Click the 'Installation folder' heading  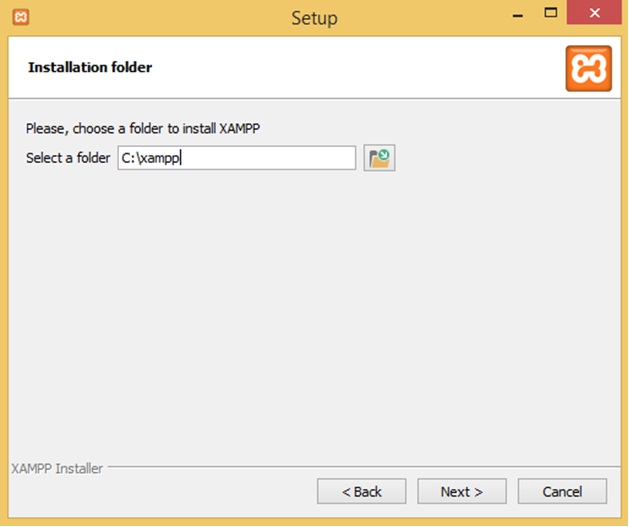pyautogui.click(x=90, y=67)
